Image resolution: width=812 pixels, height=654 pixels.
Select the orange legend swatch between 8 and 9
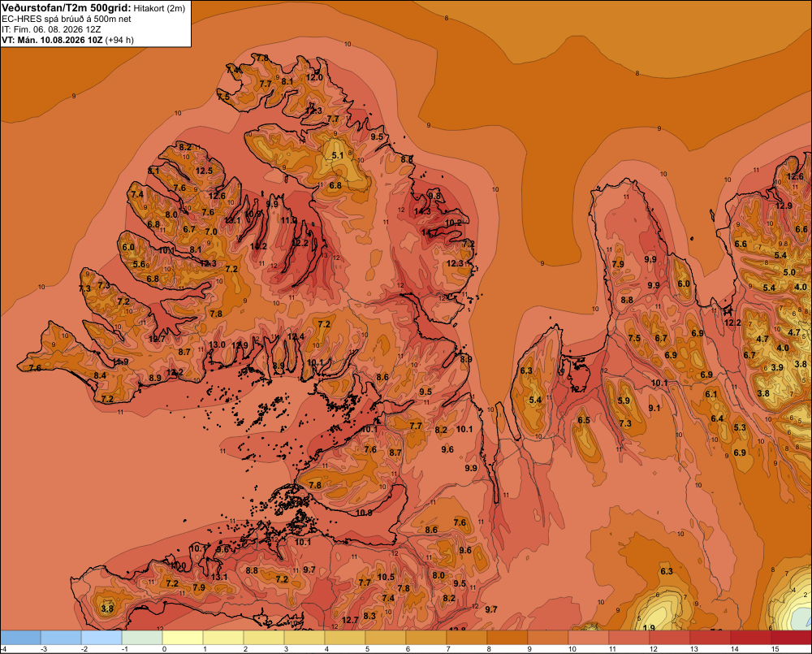tap(508, 638)
